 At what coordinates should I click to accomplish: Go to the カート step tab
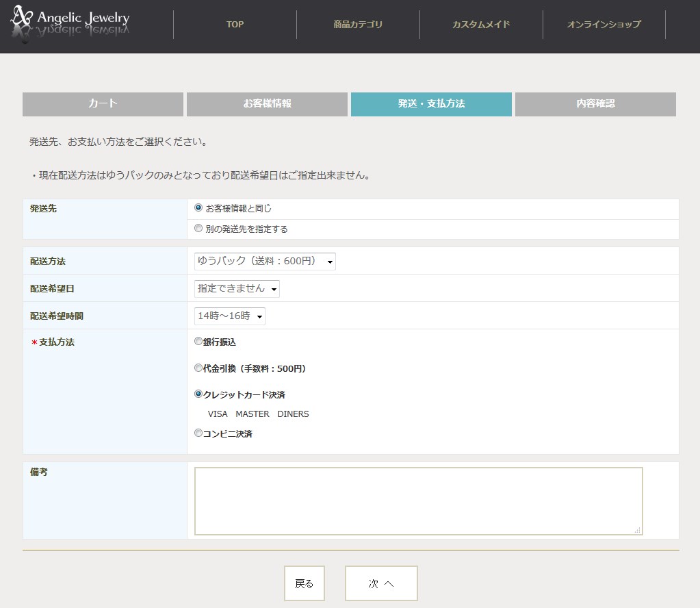click(103, 104)
